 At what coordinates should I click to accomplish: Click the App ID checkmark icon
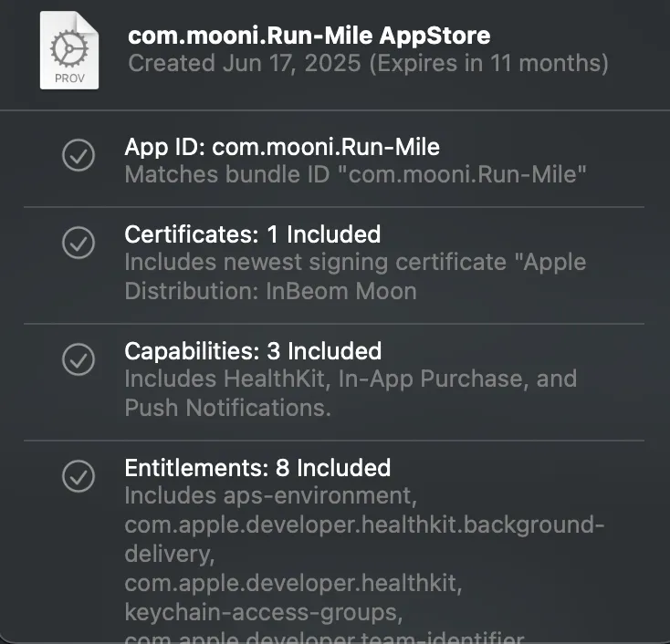(x=79, y=155)
